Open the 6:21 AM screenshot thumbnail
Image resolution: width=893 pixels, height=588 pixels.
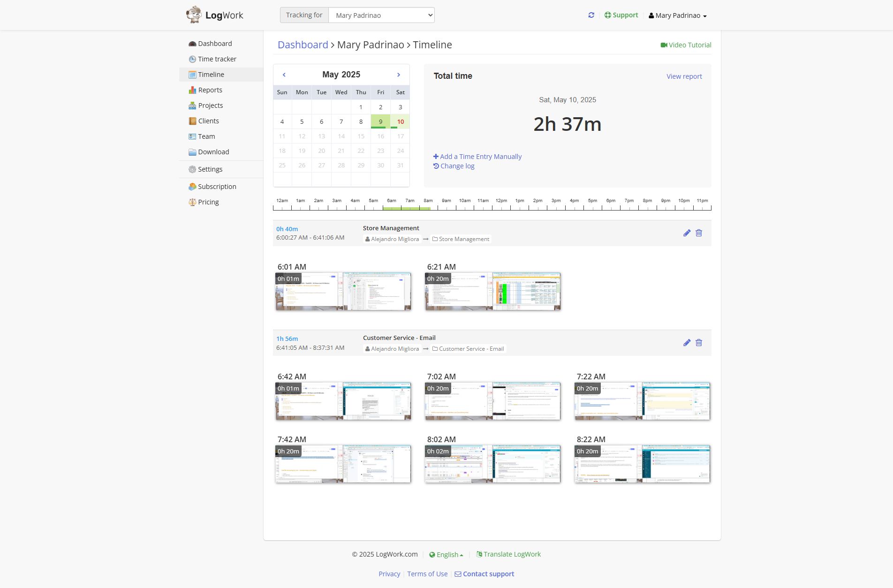(x=492, y=291)
